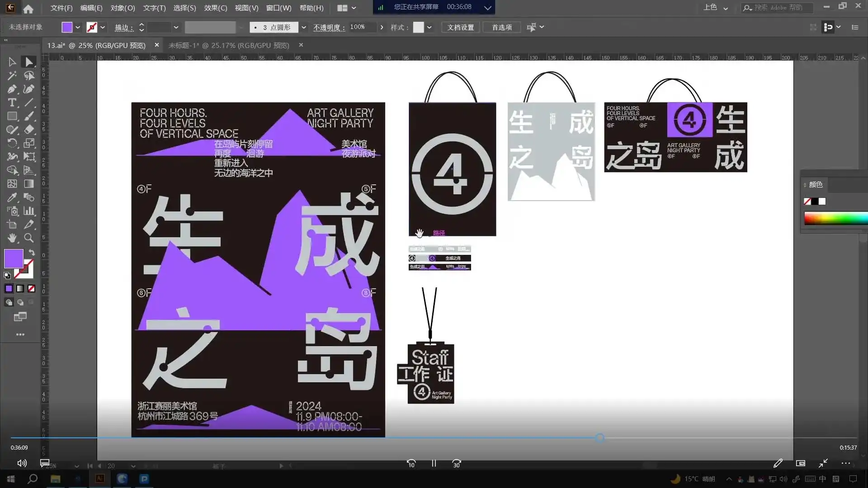Swap the fill and stroke colors

(x=31, y=253)
